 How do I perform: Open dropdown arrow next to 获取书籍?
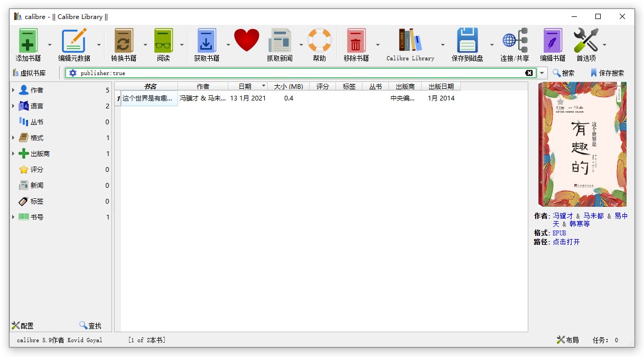[228, 44]
